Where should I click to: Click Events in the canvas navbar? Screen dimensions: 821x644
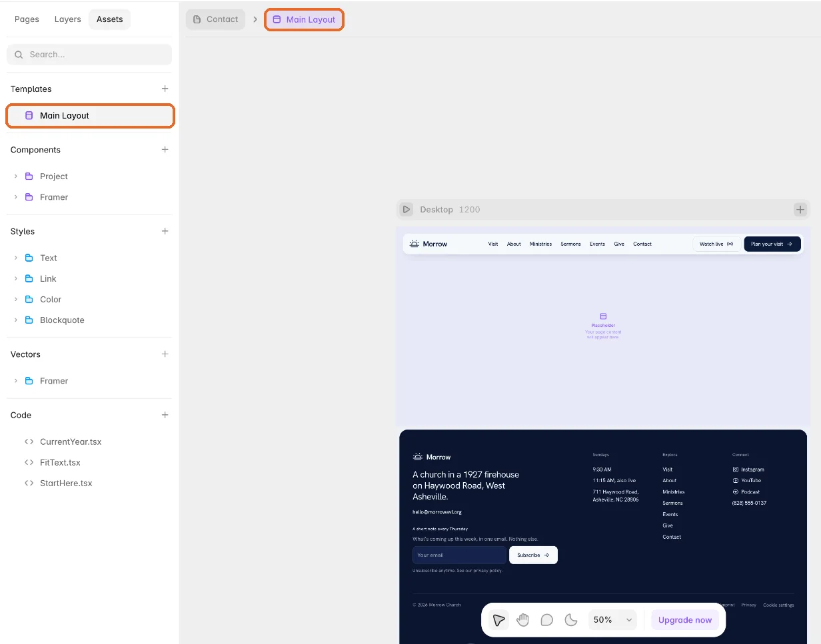click(597, 244)
